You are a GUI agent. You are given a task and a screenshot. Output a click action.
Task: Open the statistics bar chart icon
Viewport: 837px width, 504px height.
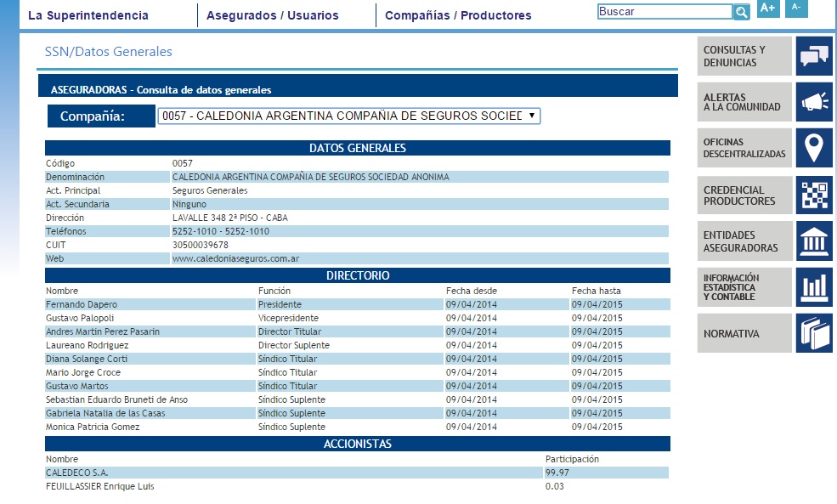[x=814, y=287]
